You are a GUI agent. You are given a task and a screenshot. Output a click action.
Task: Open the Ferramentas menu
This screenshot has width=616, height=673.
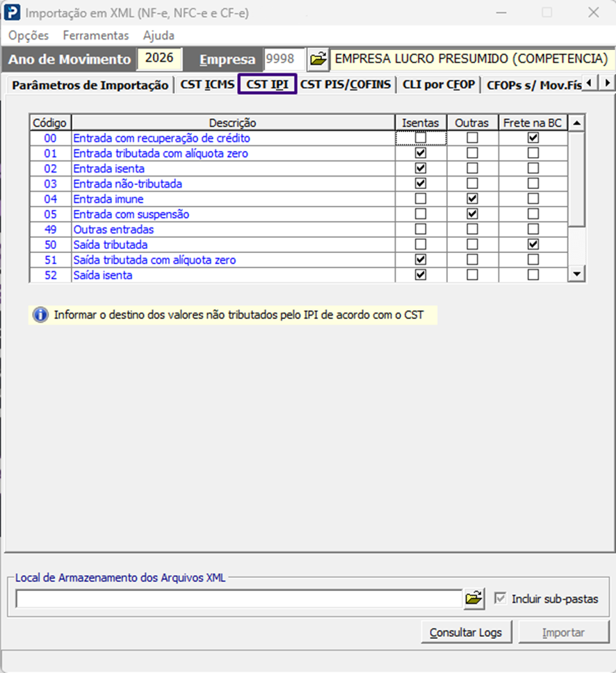96,35
